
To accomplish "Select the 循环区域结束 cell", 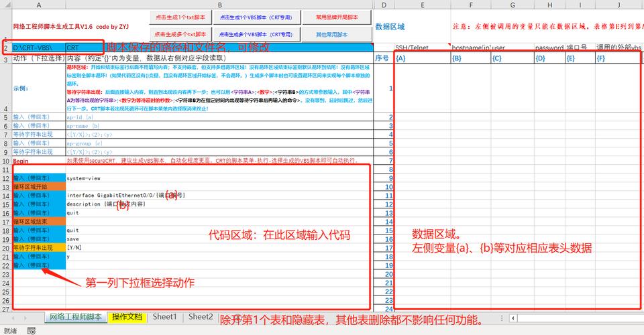I will [x=39, y=222].
